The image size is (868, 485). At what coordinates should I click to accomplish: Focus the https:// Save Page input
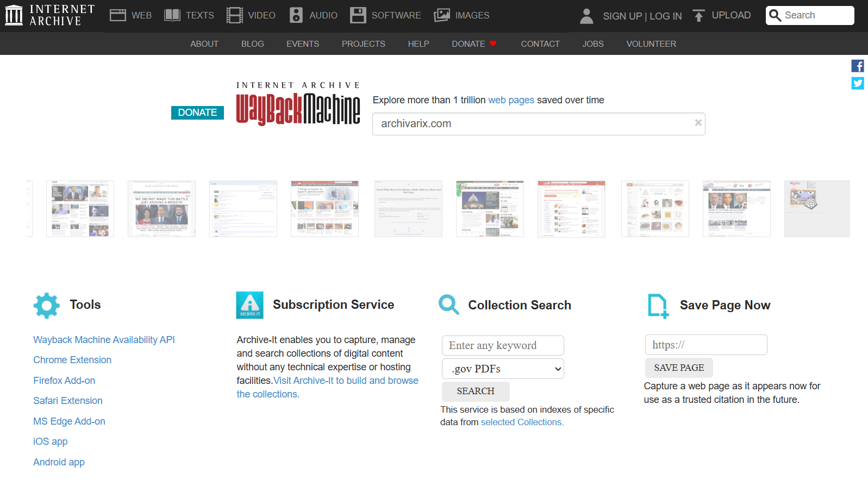705,345
